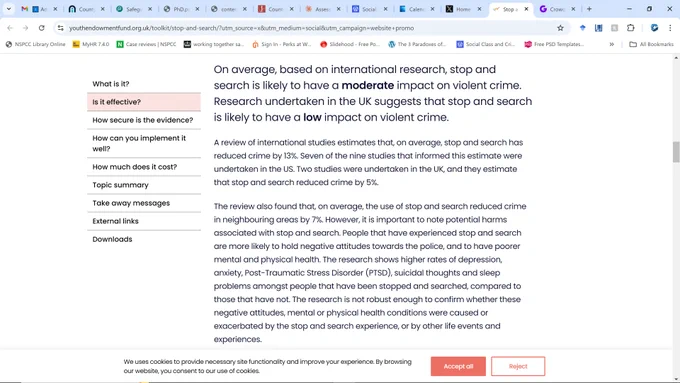Open 'NSPCC Library Online' bookmark
The image size is (680, 383).
click(x=35, y=44)
